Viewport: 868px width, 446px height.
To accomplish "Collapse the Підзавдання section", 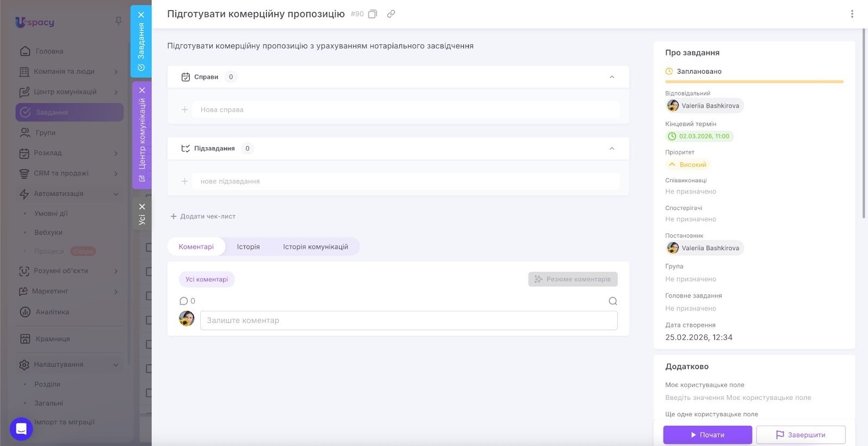I will (611, 149).
